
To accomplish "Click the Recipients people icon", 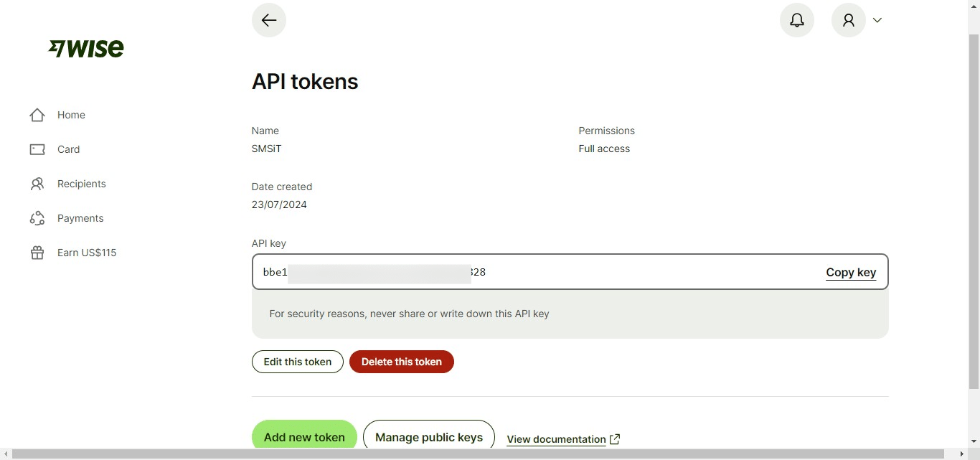I will [37, 184].
